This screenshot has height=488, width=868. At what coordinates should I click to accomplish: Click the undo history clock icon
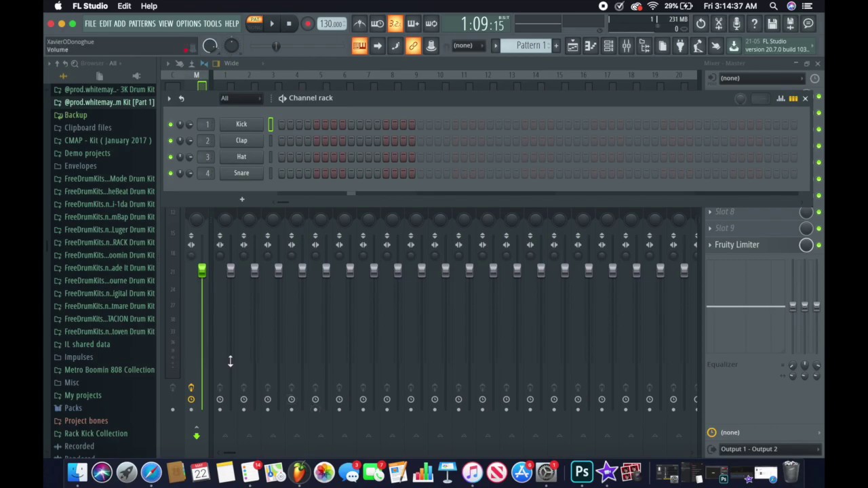click(701, 24)
